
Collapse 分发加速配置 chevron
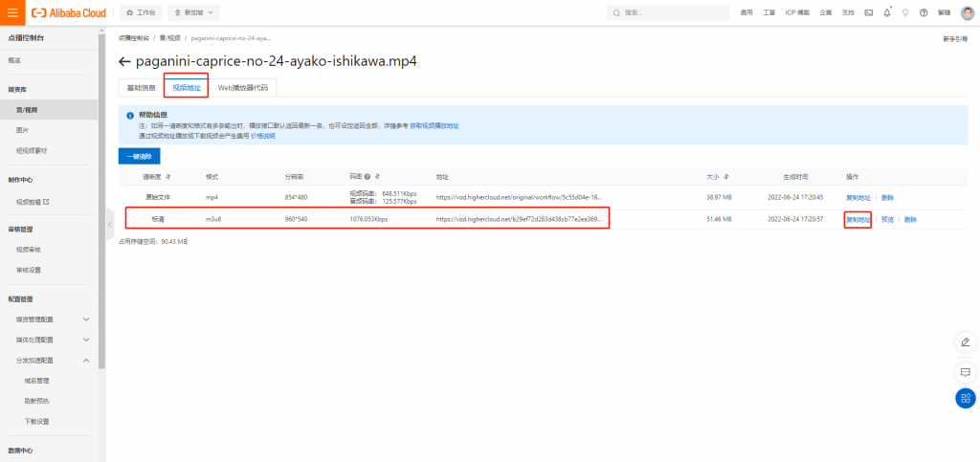coord(86,361)
